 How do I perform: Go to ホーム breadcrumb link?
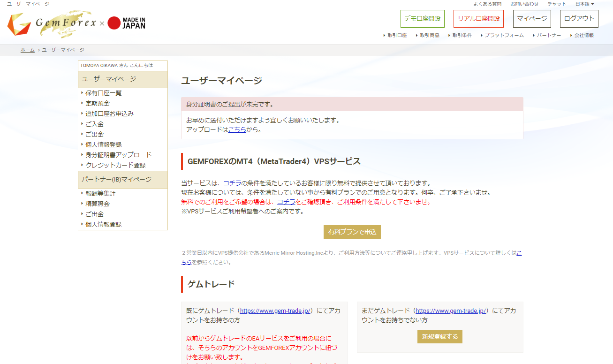[x=28, y=50]
